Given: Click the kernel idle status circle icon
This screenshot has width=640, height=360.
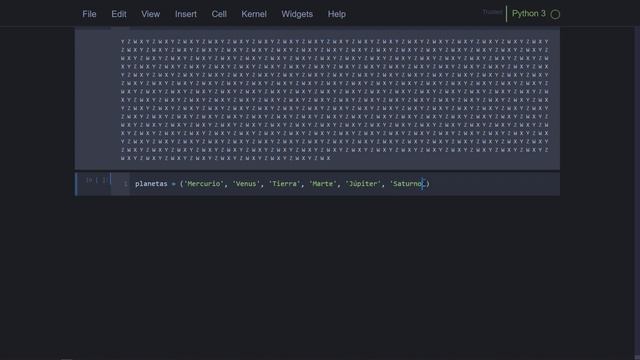Looking at the screenshot, I should point(555,14).
